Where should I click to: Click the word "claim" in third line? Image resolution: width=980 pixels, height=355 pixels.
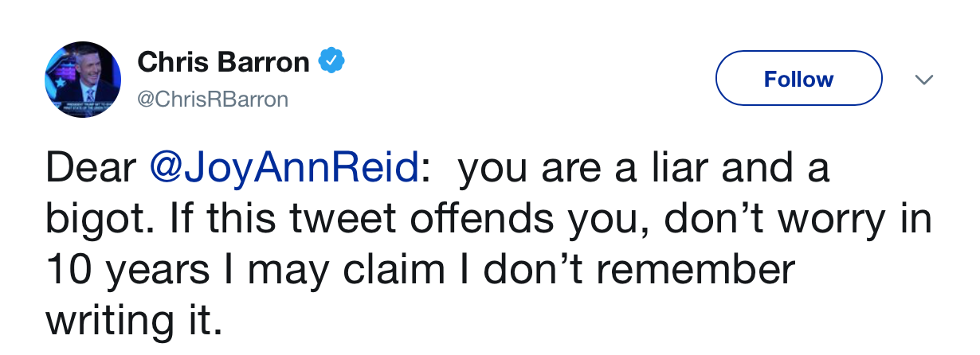pyautogui.click(x=388, y=271)
